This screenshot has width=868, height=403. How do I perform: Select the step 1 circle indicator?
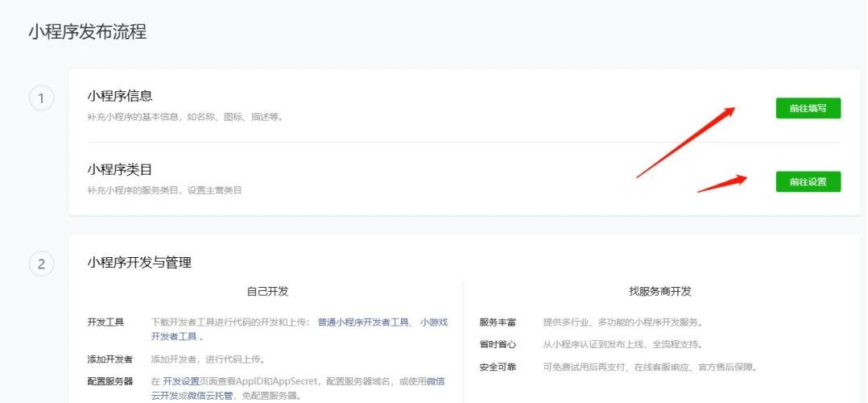(x=41, y=99)
